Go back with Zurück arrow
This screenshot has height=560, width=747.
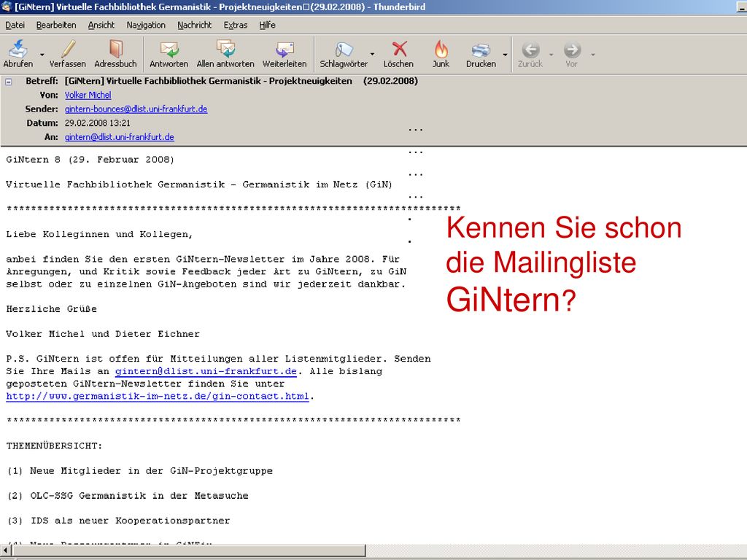pos(530,54)
